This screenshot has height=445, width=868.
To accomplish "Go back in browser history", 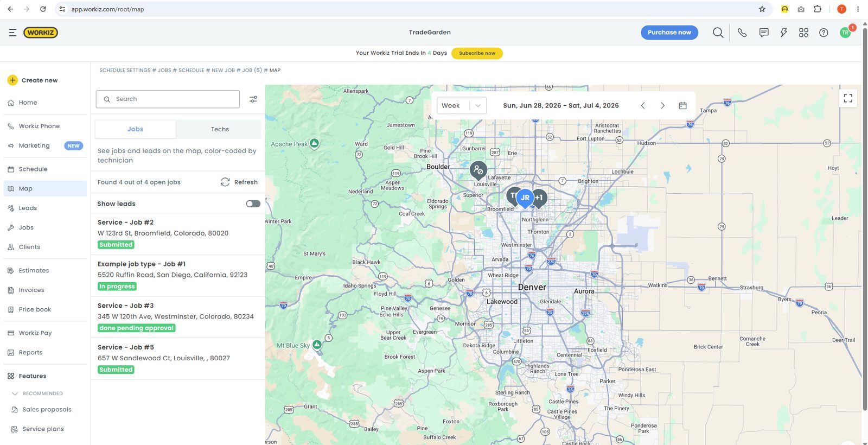I will pyautogui.click(x=10, y=9).
